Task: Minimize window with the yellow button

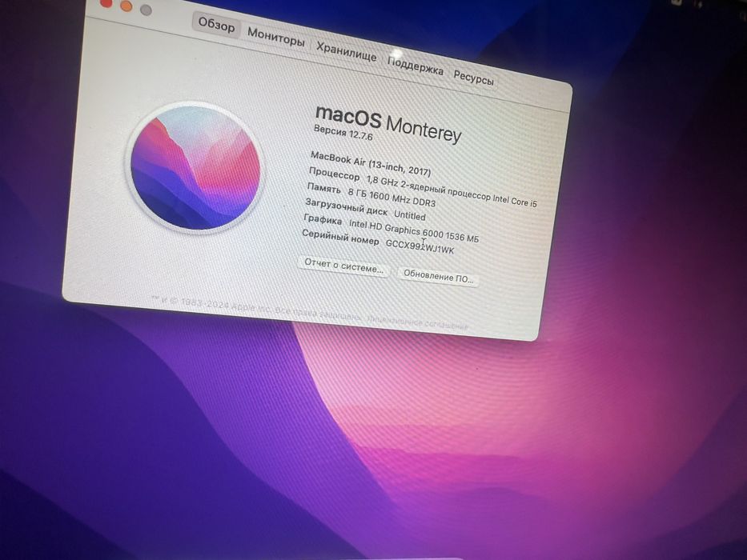Action: click(x=127, y=6)
